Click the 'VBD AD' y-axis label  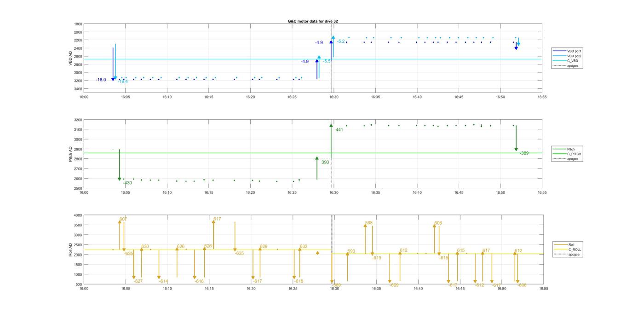pyautogui.click(x=71, y=58)
